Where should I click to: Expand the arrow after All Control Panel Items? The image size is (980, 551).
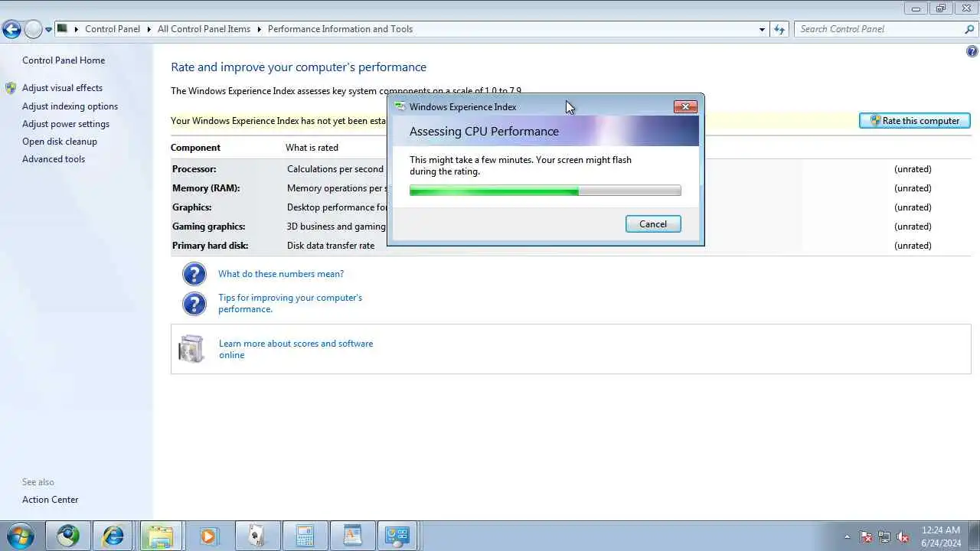click(x=260, y=29)
